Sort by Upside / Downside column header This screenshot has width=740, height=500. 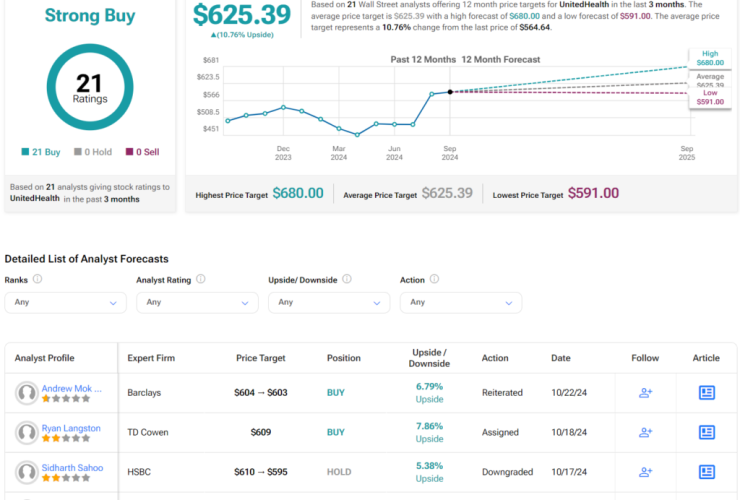pos(429,358)
